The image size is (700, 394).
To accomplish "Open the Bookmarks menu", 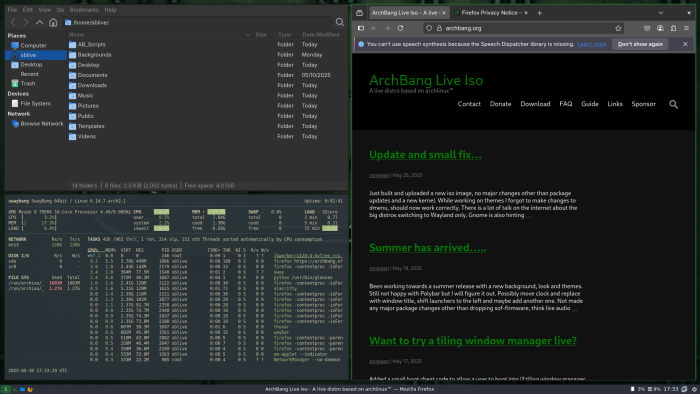I will (84, 9).
